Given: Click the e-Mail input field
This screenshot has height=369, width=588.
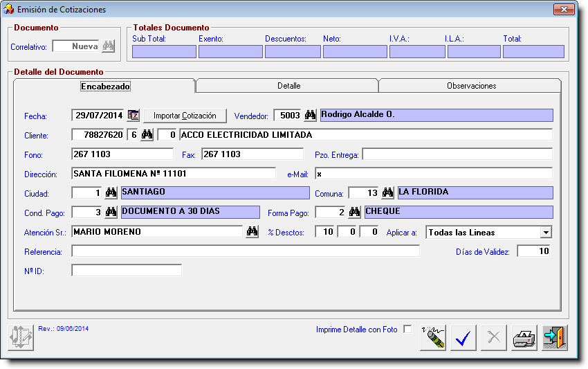Looking at the screenshot, I should click(x=434, y=174).
